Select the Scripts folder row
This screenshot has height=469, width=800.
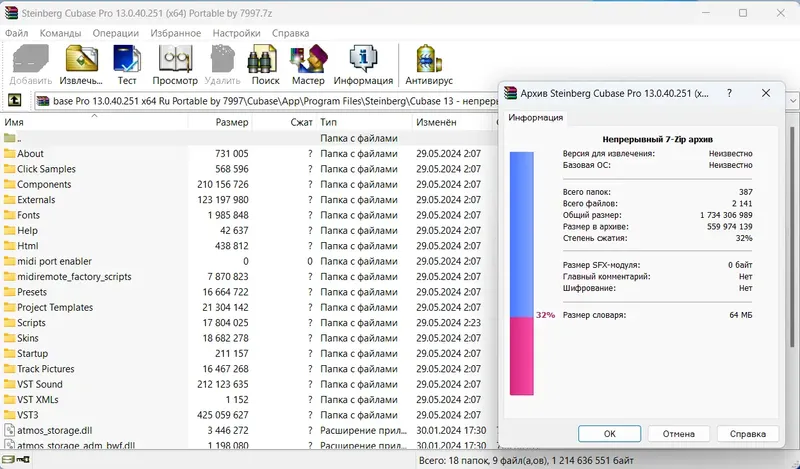(248, 323)
